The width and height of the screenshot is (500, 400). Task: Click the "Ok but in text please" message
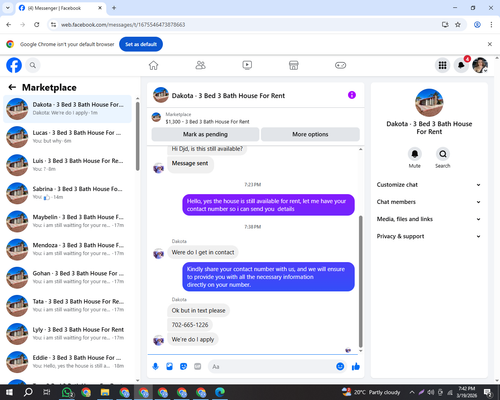pos(198,310)
